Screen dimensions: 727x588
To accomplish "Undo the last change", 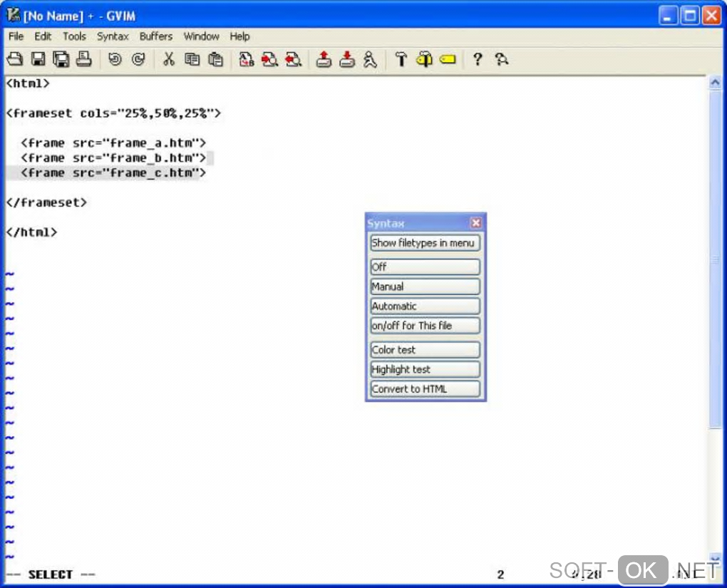I will click(x=115, y=59).
